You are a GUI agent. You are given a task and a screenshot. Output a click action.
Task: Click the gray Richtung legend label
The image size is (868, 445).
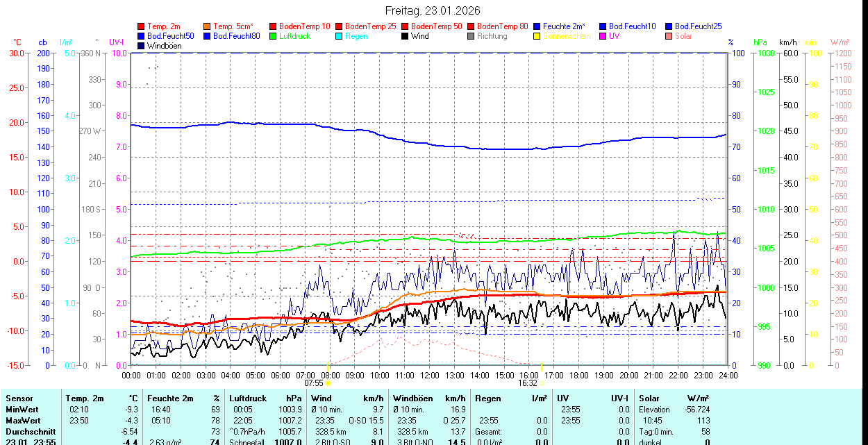pyautogui.click(x=492, y=36)
